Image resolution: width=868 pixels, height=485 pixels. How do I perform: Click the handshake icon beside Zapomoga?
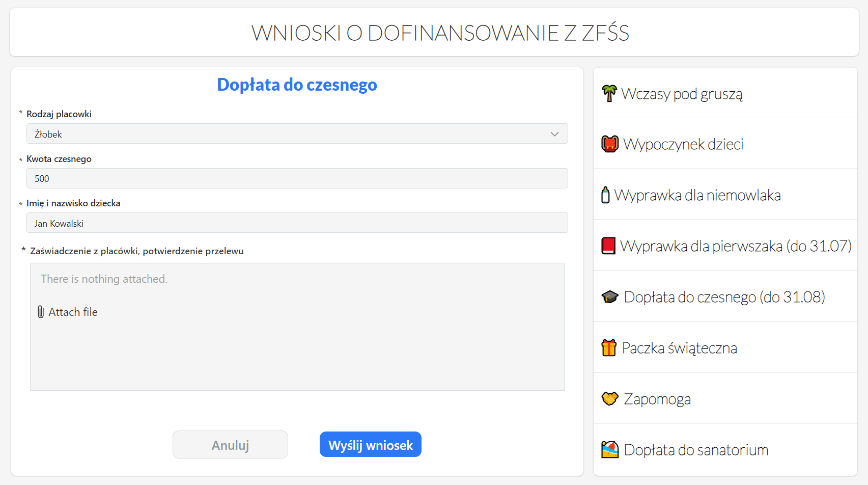coord(609,398)
